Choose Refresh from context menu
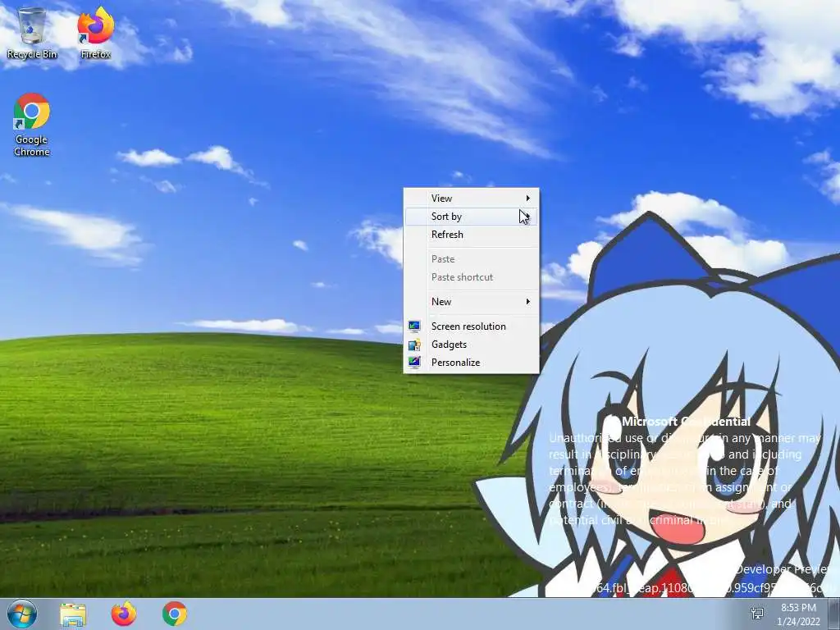 (471, 235)
